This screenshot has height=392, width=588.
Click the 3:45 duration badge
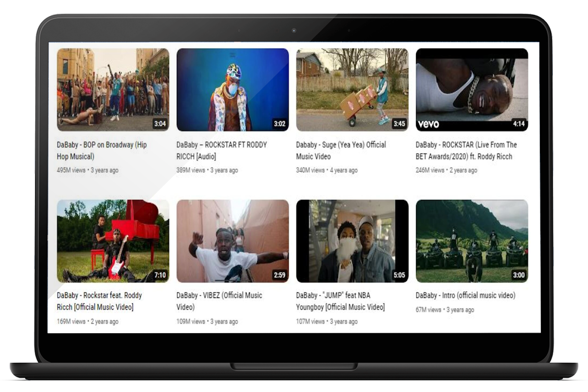[399, 124]
